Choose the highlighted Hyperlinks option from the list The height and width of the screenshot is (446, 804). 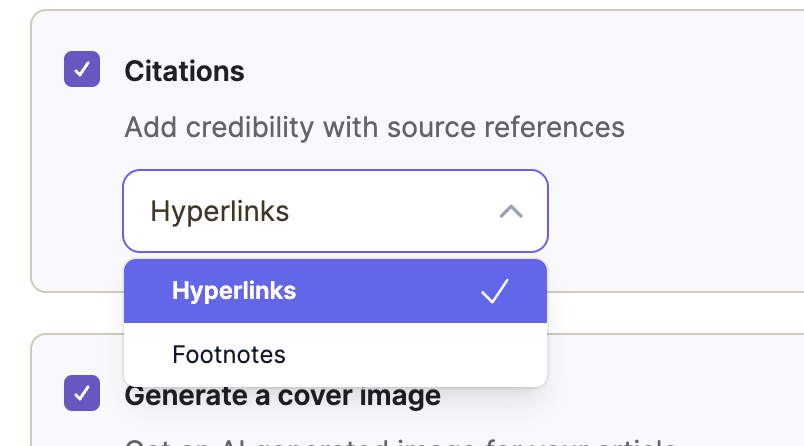pyautogui.click(x=234, y=291)
